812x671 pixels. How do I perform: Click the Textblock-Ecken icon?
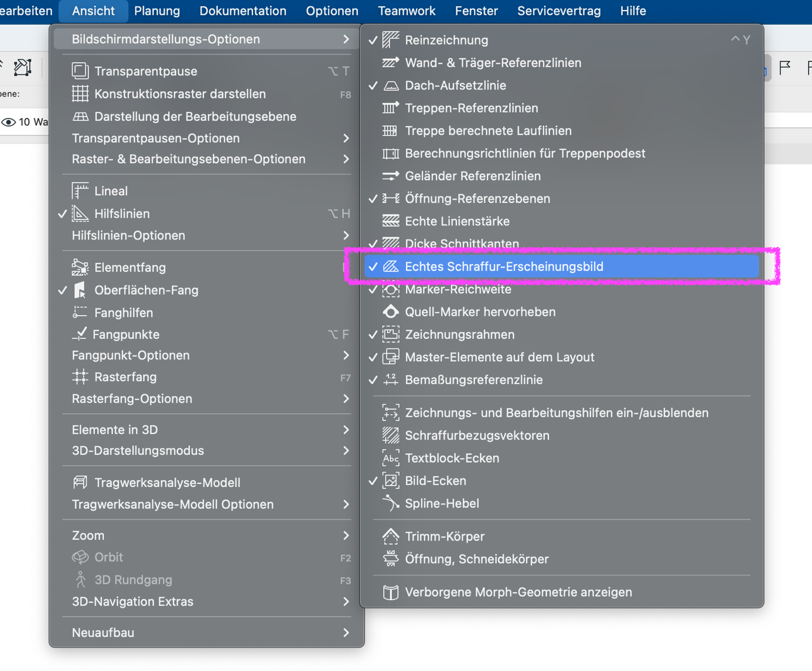391,458
